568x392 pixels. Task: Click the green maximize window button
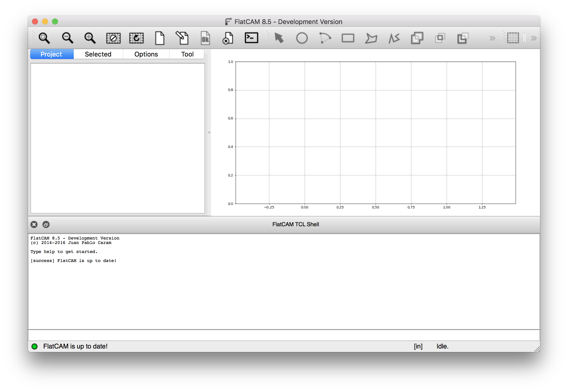coord(55,21)
